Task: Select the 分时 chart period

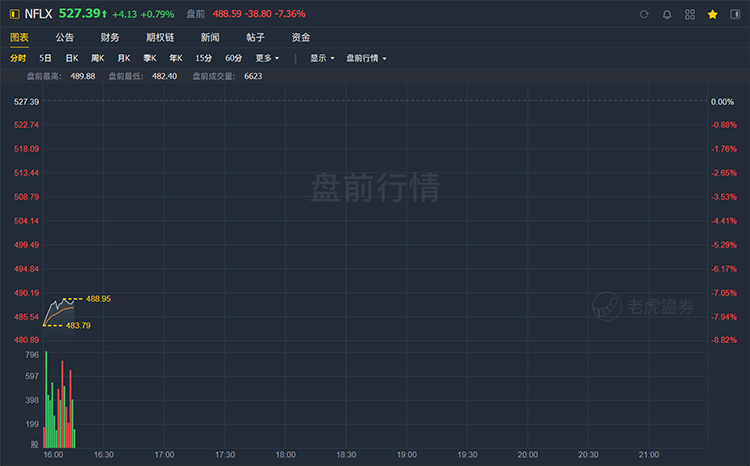Action: click(18, 58)
